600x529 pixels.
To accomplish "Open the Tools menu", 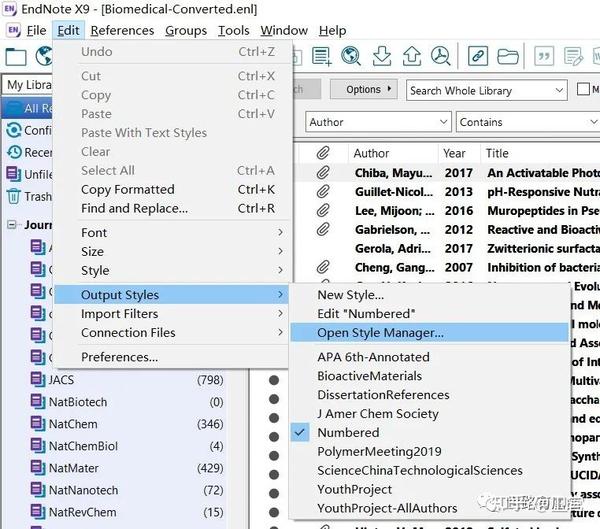I will [233, 31].
